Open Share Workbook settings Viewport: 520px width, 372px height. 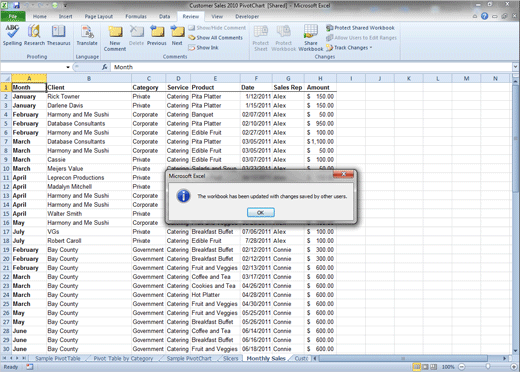(x=311, y=38)
